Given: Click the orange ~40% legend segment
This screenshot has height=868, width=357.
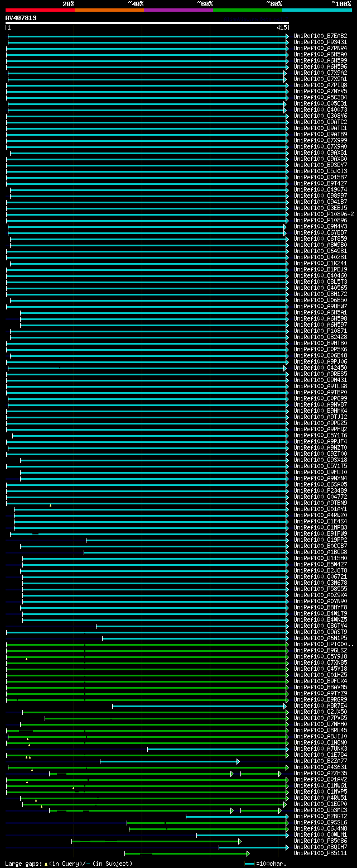Looking at the screenshot, I should point(109,9).
